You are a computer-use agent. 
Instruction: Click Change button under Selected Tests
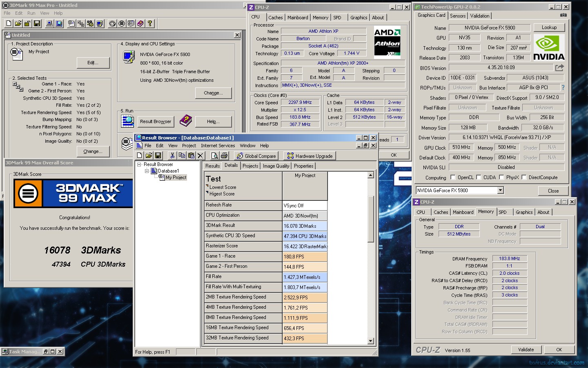(x=93, y=151)
